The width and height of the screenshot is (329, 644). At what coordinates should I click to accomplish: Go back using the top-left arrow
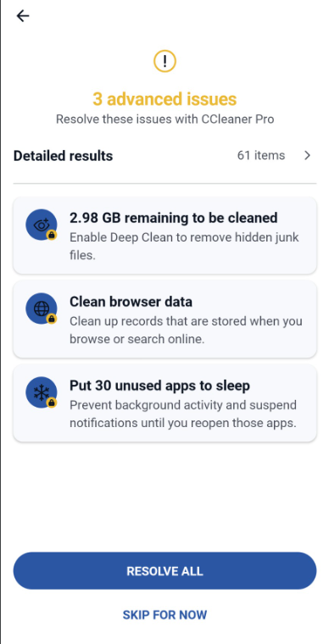(x=23, y=16)
